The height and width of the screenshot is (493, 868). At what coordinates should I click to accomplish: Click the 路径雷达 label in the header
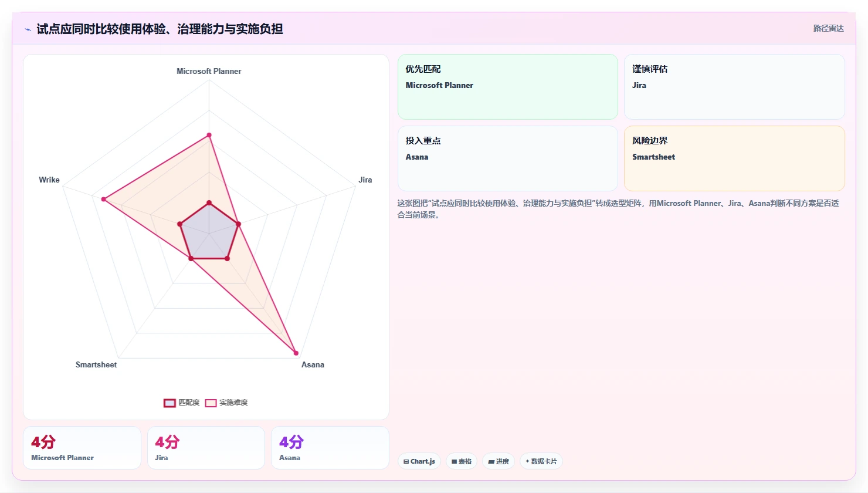(x=828, y=28)
